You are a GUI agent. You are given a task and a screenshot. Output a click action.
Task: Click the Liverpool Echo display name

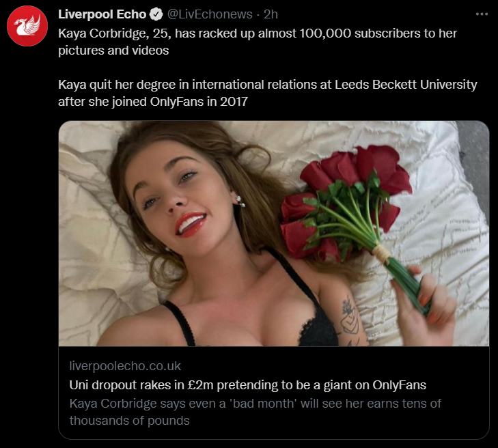coord(102,14)
